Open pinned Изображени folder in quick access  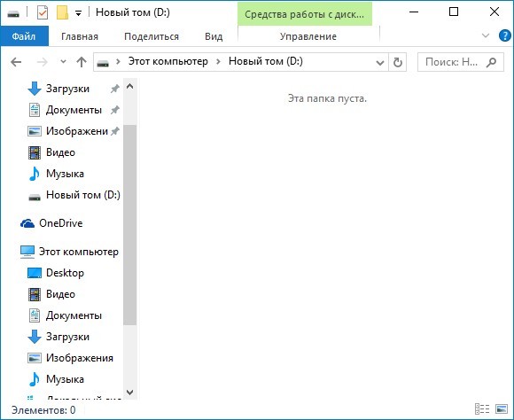click(x=77, y=131)
